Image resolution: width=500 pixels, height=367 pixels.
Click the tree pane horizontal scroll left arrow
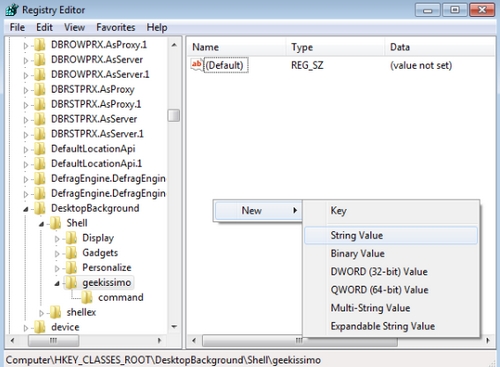[13, 340]
